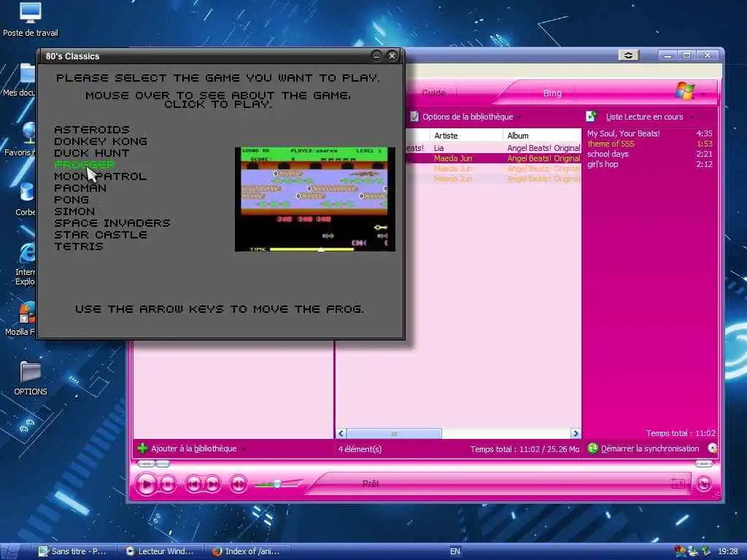Skip to the previous track

[193, 485]
